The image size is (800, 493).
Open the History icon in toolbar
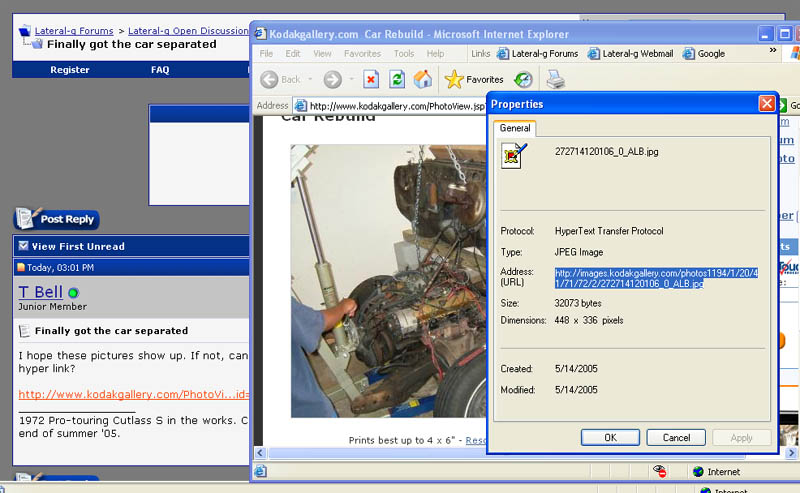tap(523, 80)
